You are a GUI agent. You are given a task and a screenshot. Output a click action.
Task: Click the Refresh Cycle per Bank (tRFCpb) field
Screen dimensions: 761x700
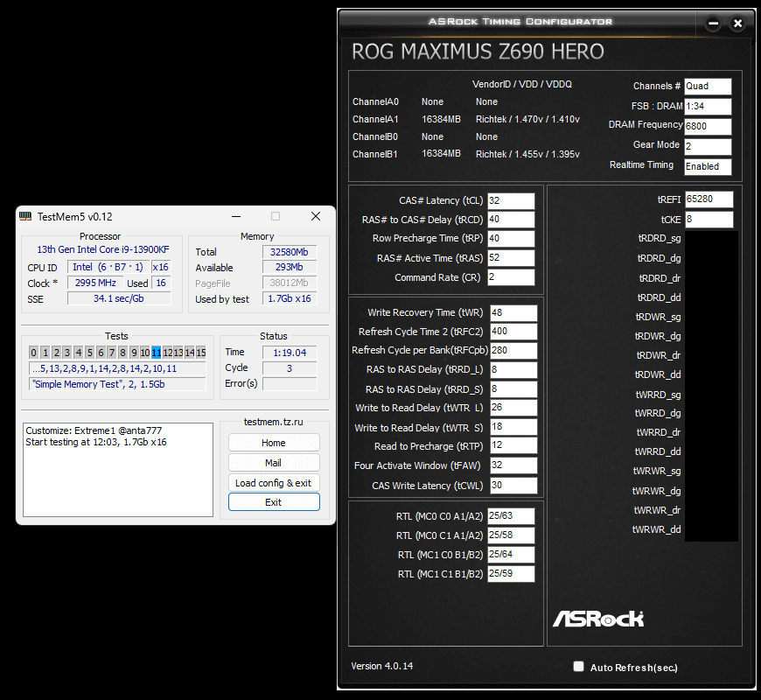click(513, 351)
